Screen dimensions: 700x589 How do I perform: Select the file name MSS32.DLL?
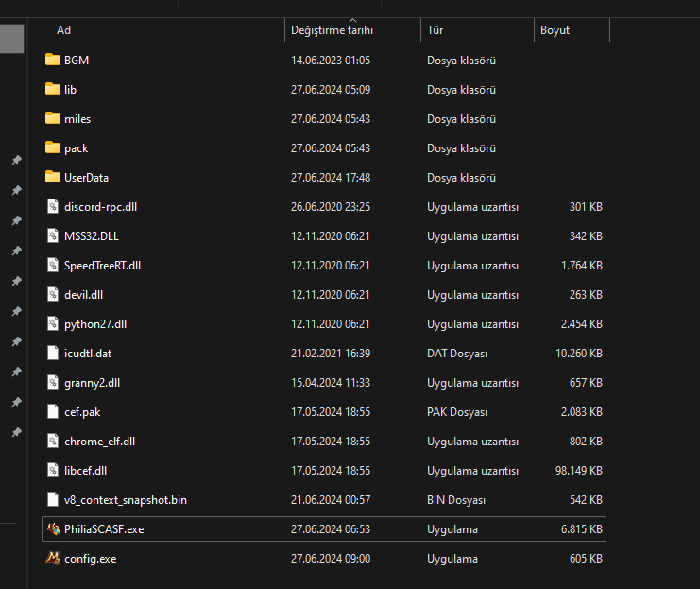[92, 236]
